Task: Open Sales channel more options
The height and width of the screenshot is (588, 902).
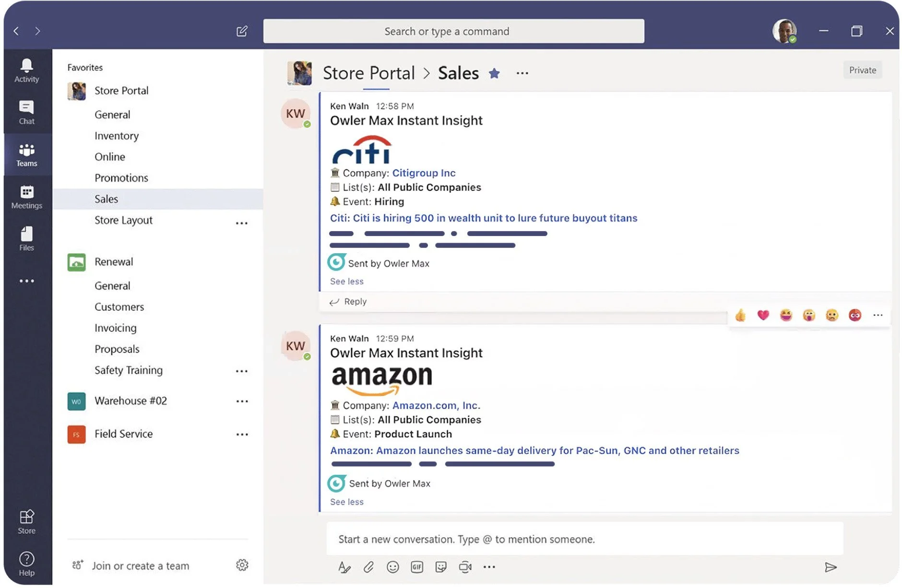Action: [522, 73]
